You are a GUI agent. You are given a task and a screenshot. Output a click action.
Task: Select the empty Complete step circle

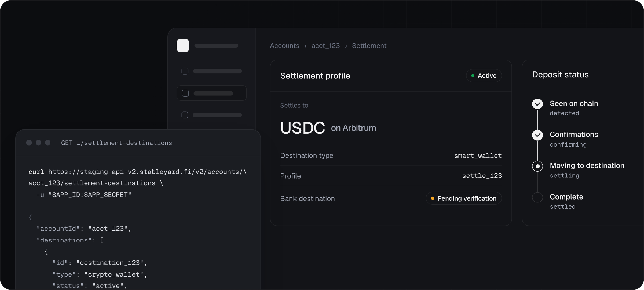(x=537, y=197)
